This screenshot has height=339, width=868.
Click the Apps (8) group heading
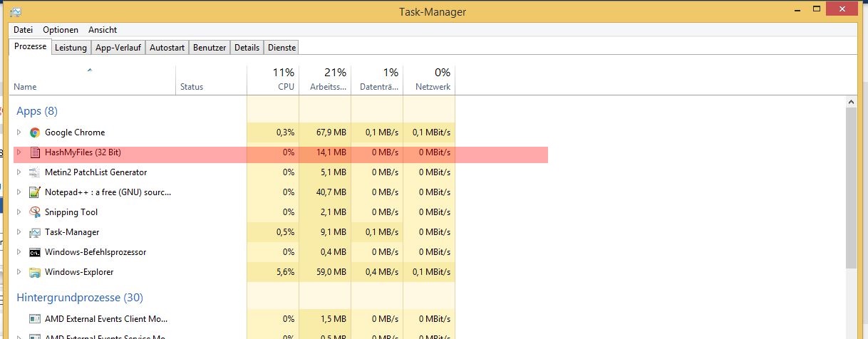click(37, 111)
